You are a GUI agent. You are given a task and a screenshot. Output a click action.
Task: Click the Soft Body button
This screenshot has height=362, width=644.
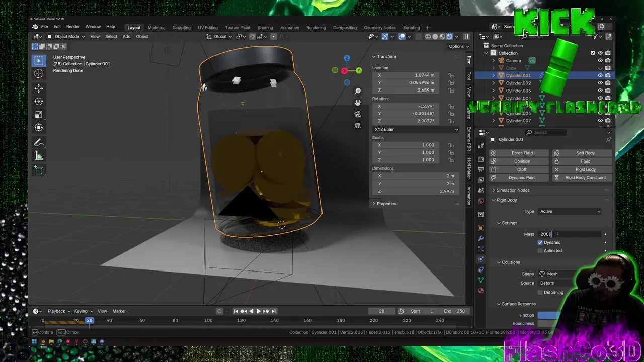click(x=583, y=153)
